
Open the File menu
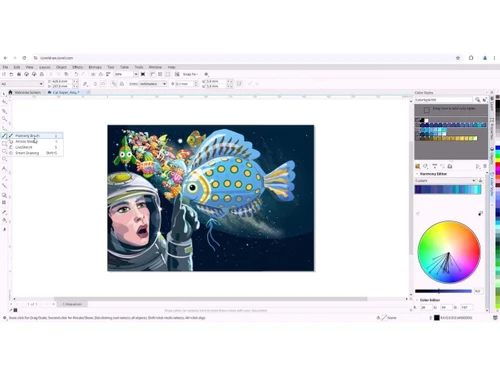[5, 67]
